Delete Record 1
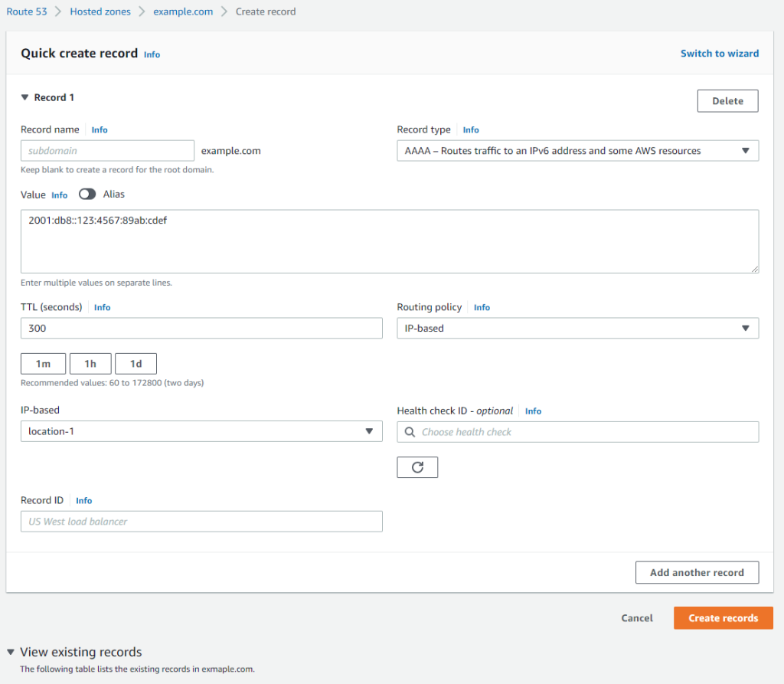784x684 pixels. pyautogui.click(x=727, y=100)
